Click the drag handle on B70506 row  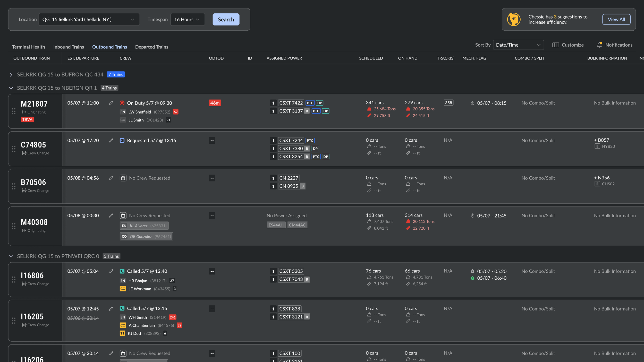(x=14, y=186)
